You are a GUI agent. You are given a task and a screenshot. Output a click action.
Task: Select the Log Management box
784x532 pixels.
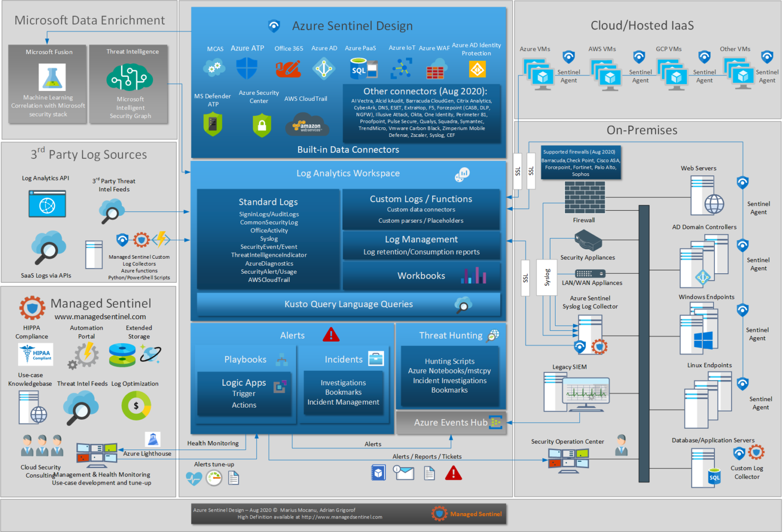tap(421, 245)
